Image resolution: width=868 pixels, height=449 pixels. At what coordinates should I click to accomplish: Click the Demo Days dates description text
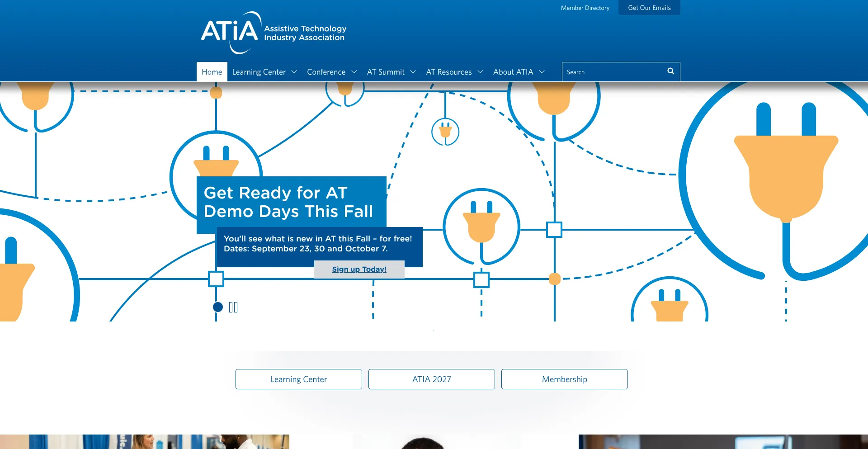318,244
